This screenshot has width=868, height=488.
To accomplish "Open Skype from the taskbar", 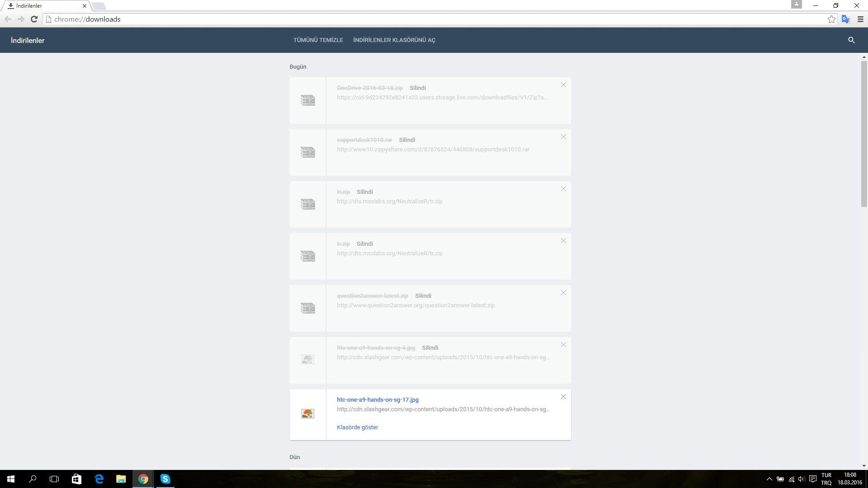I will tap(165, 479).
